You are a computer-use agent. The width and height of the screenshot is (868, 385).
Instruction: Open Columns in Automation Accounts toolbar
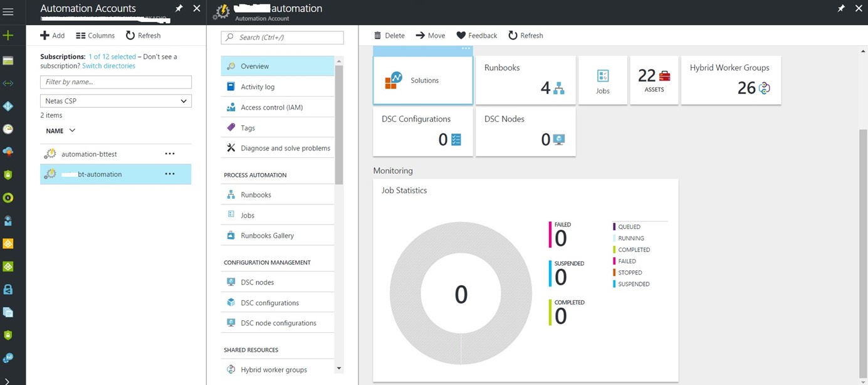pos(95,36)
